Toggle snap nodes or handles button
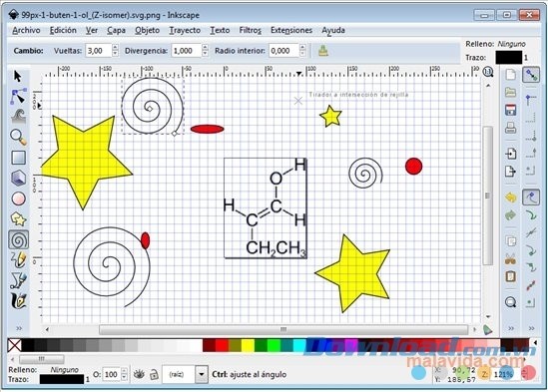 point(531,197)
